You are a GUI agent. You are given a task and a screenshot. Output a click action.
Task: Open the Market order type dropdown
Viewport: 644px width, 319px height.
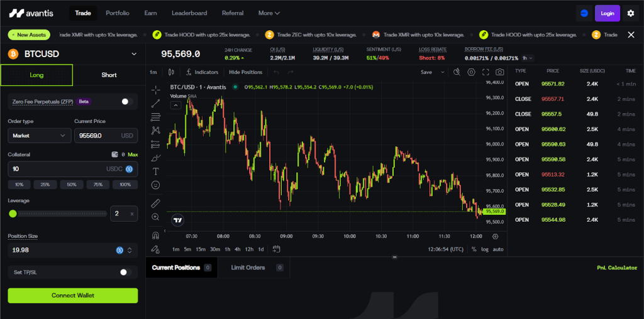39,135
